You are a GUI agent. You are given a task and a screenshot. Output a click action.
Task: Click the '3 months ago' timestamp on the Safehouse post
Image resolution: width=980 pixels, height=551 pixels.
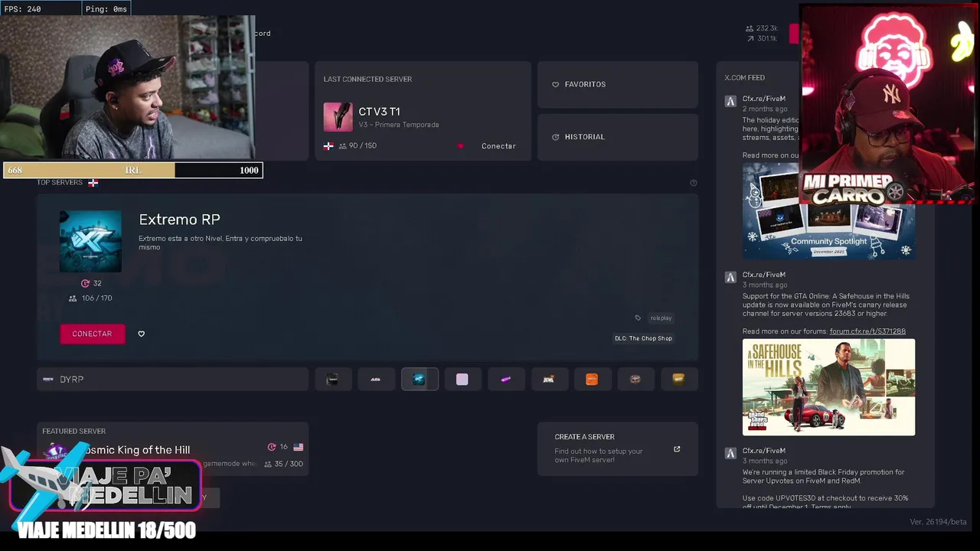pos(764,285)
